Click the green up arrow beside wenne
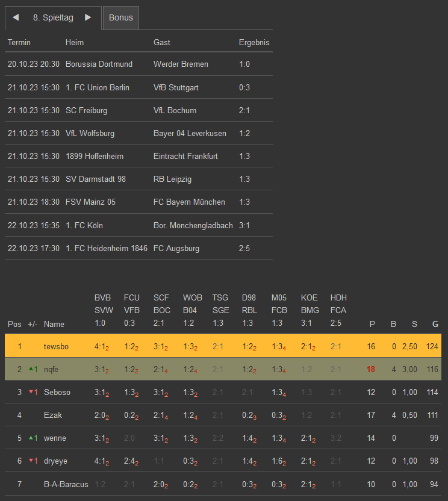This screenshot has width=448, height=501. 30,437
